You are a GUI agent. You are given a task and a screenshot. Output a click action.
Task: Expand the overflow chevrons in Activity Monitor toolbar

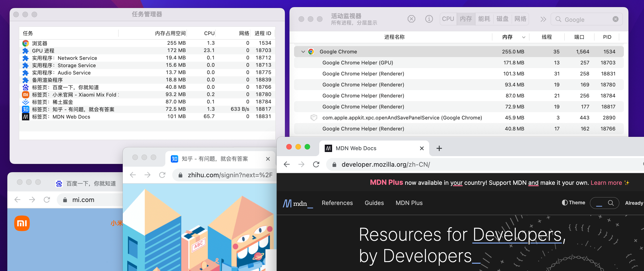tap(543, 19)
